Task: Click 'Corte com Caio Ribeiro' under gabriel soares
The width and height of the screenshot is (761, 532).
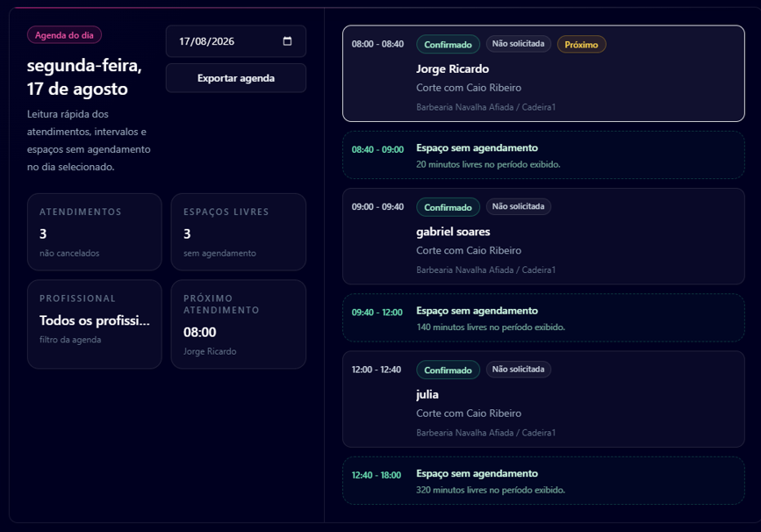Action: click(469, 250)
